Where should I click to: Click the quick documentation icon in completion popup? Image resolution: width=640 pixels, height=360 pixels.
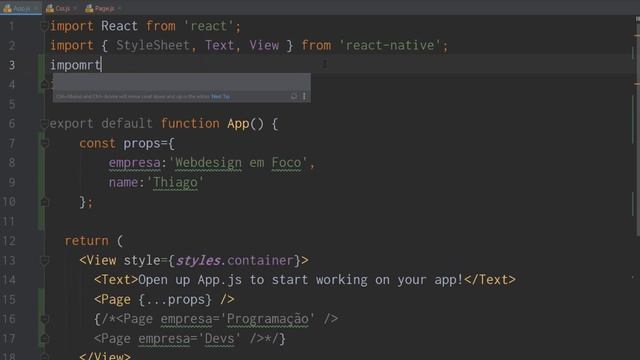click(294, 96)
